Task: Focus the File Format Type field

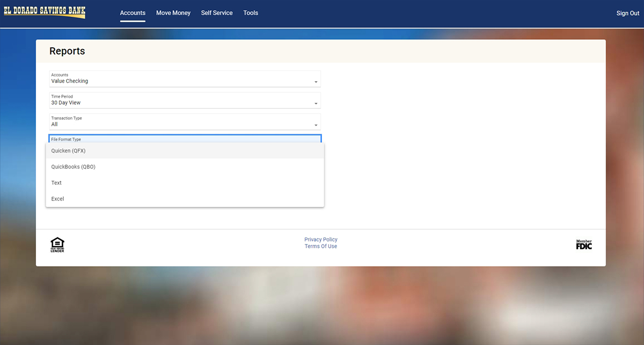Action: click(185, 139)
